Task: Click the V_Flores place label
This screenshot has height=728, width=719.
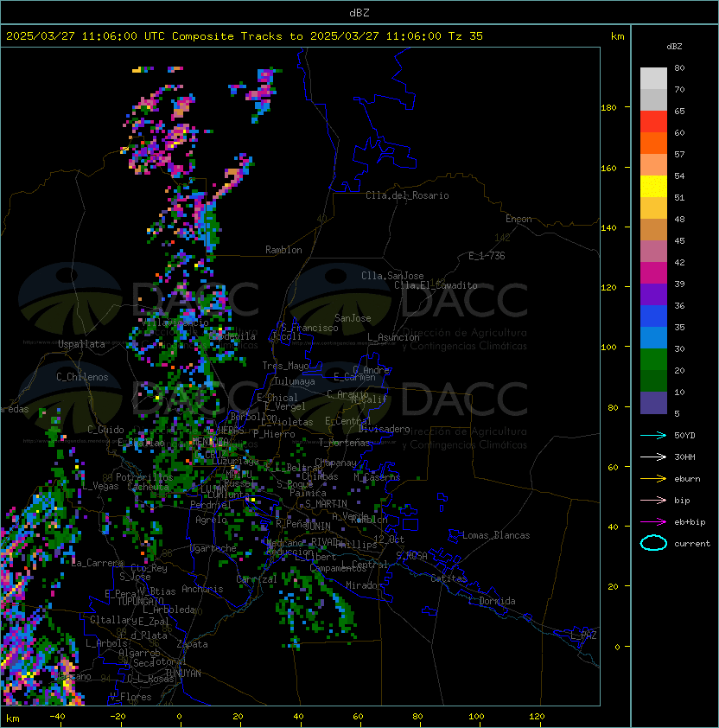Action: [130, 697]
